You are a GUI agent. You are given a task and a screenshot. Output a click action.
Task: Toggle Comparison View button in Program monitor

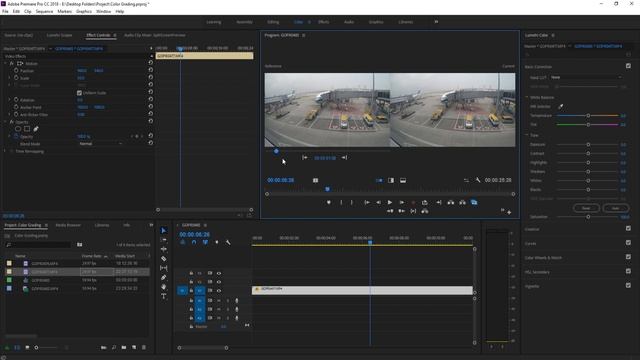point(474,202)
